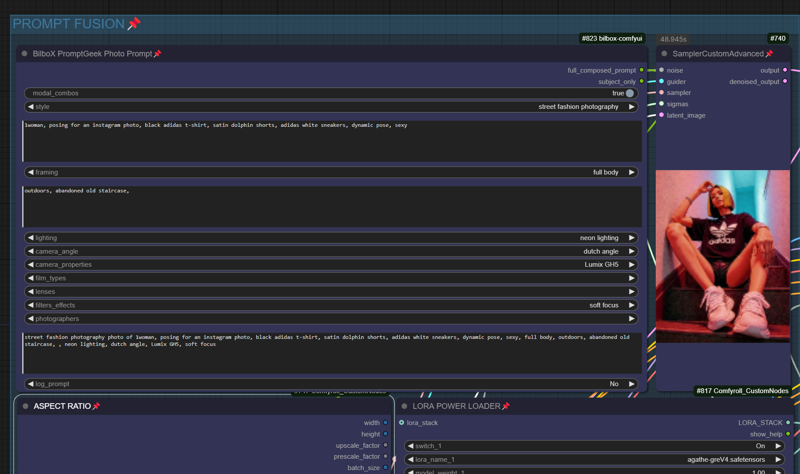The width and height of the screenshot is (800, 474).
Task: Click the pin icon on BilboX PromptGeek node
Action: 157,54
